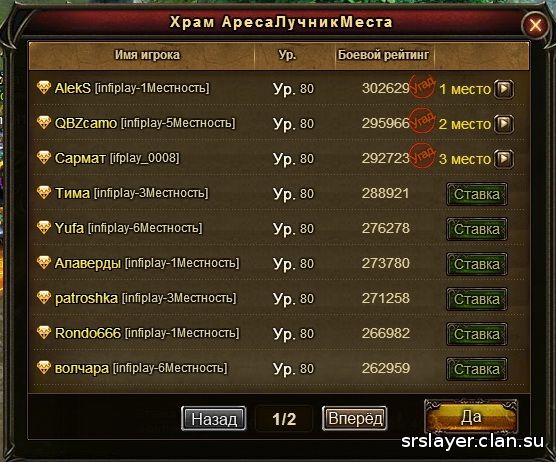Click the diamond icon next to AlekS
The height and width of the screenshot is (462, 556).
coord(44,87)
